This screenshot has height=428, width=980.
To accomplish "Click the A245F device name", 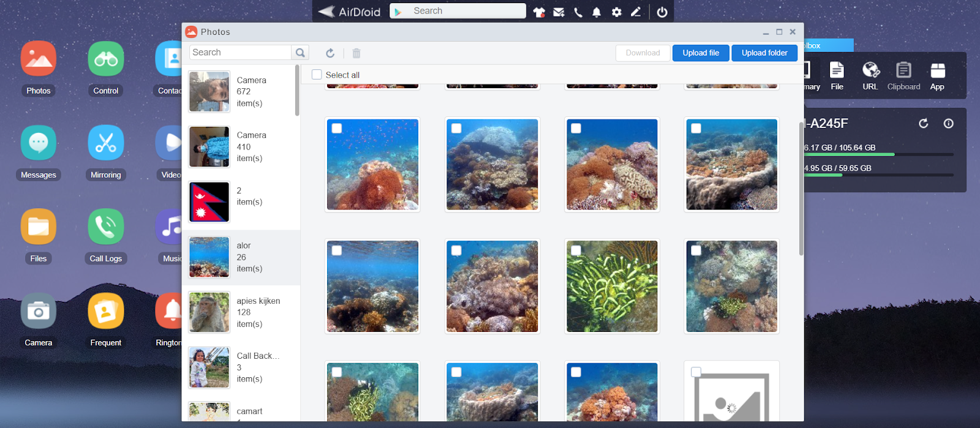I will (827, 124).
